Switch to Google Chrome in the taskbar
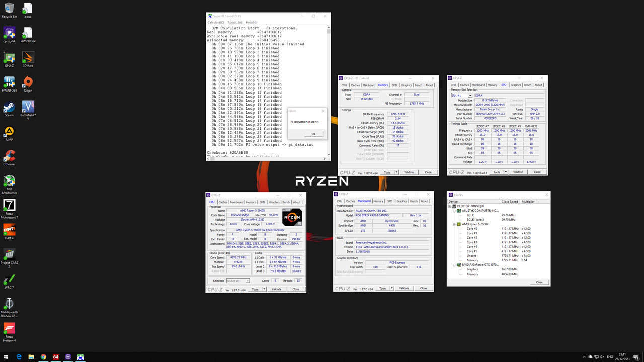Screen dimensions: 644x362 (x=43, y=357)
